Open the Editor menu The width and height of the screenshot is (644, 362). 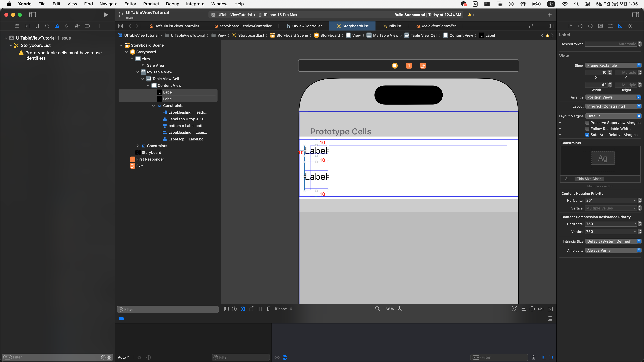pyautogui.click(x=130, y=4)
